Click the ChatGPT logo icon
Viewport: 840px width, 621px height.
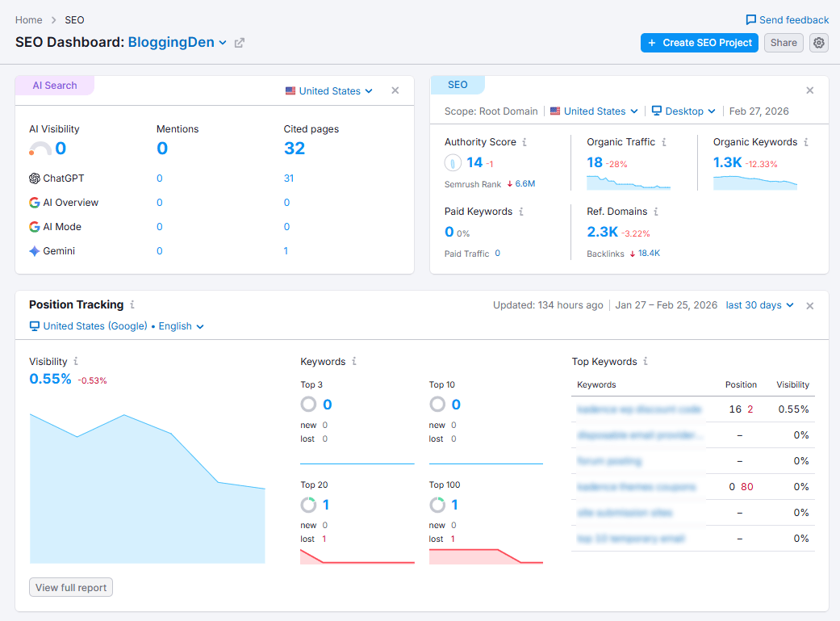click(x=34, y=178)
